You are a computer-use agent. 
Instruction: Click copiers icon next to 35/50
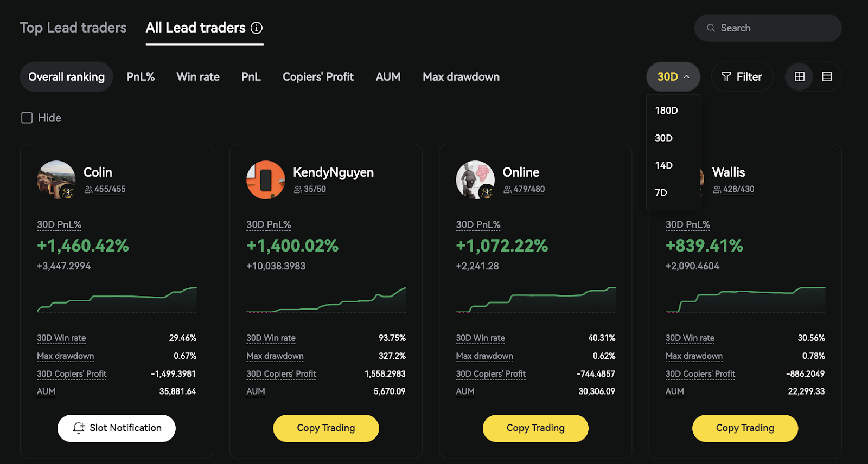point(298,190)
